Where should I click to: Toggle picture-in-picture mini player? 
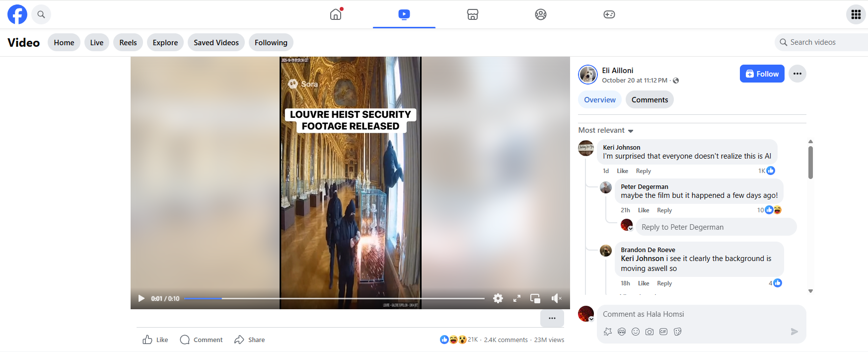535,298
